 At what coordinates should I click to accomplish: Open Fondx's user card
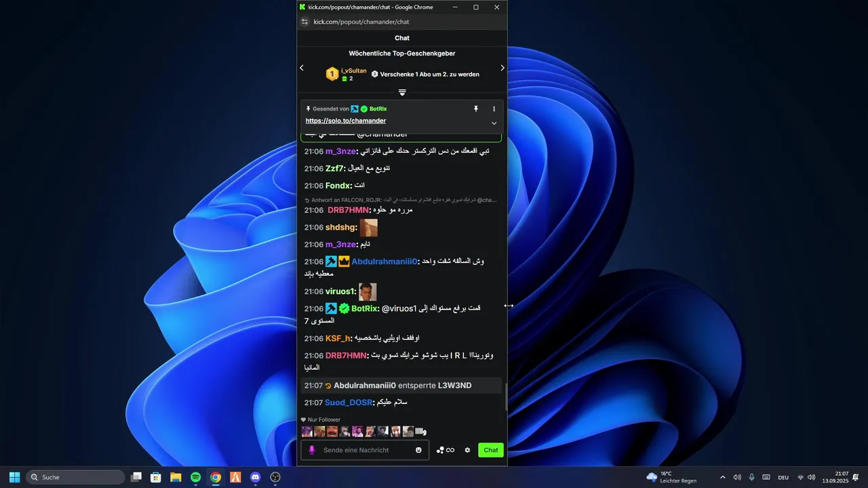[x=338, y=186]
